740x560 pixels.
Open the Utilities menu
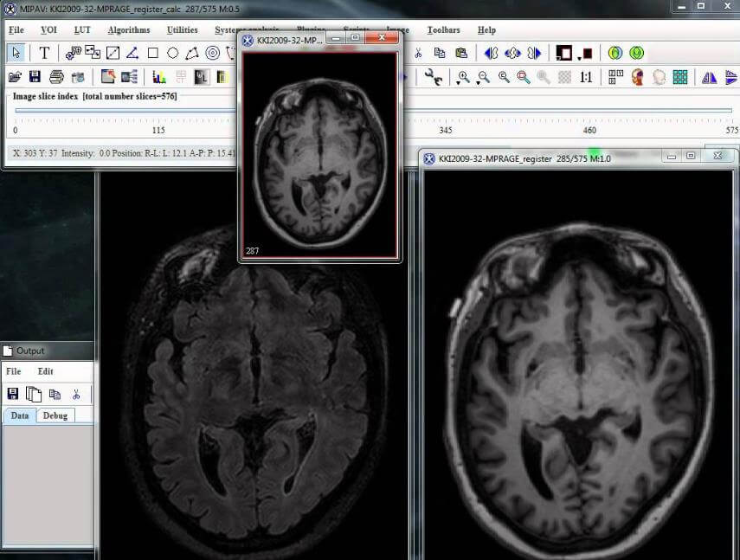click(x=182, y=30)
